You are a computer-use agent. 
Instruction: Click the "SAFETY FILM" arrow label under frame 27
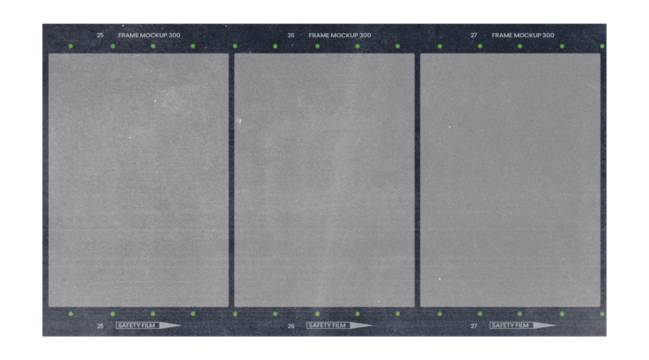(523, 325)
